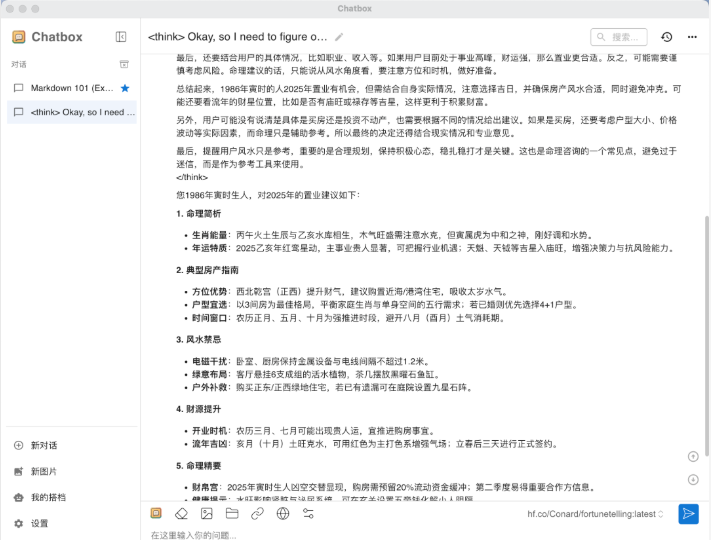Jump to bottom with down arrow
Viewport: 711px width, 540px height.
pyautogui.click(x=693, y=480)
